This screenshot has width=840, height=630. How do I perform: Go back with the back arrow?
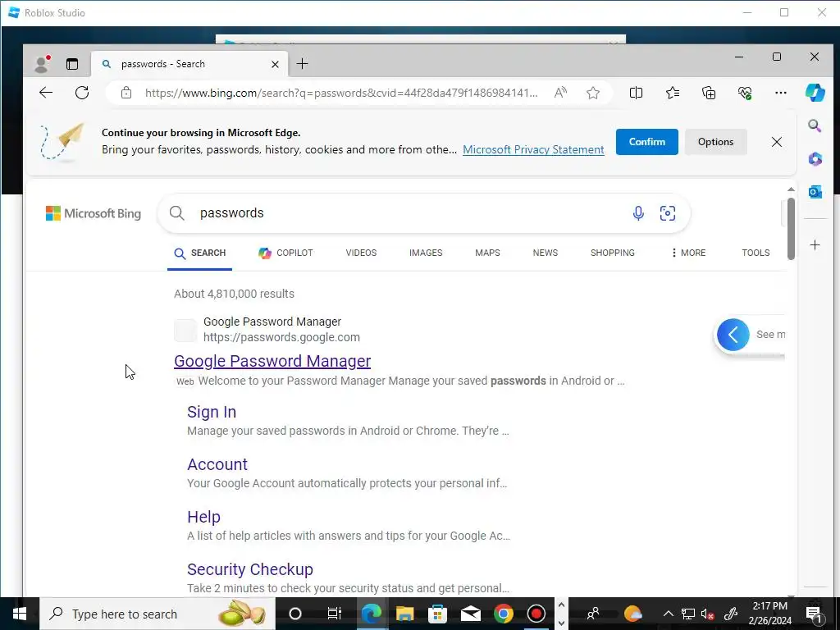pyautogui.click(x=46, y=93)
